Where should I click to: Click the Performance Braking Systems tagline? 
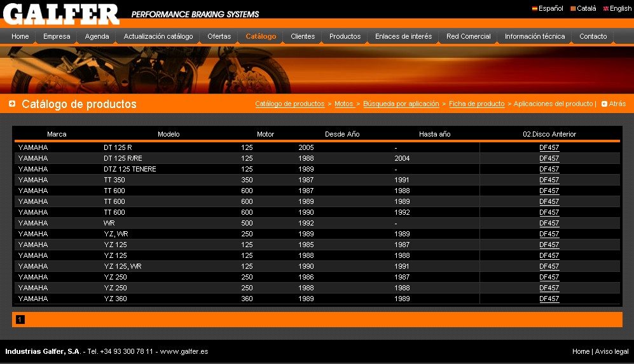195,14
